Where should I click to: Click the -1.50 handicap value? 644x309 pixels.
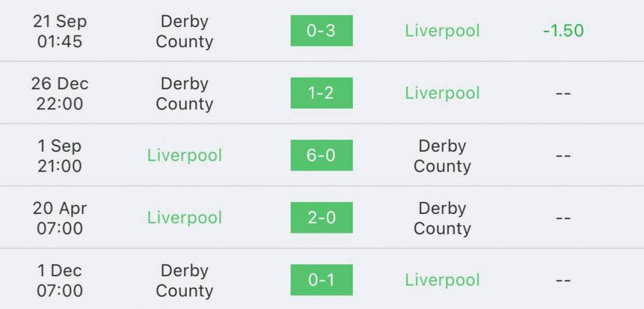click(x=563, y=31)
